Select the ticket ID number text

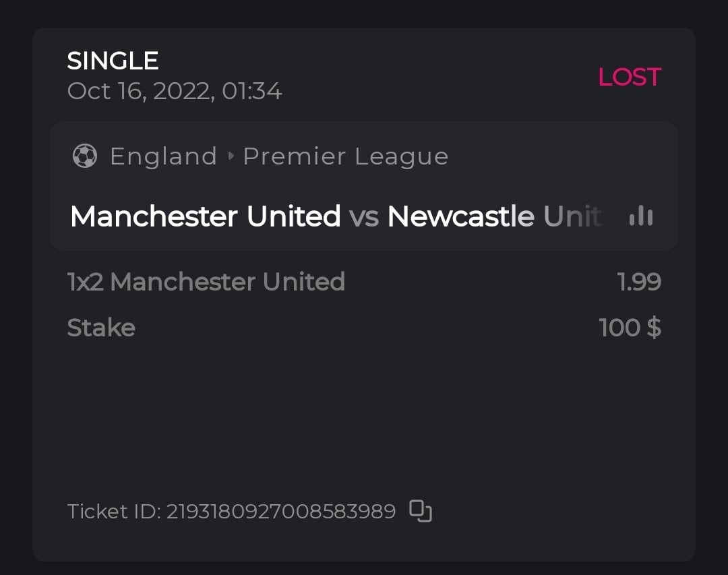(x=280, y=512)
